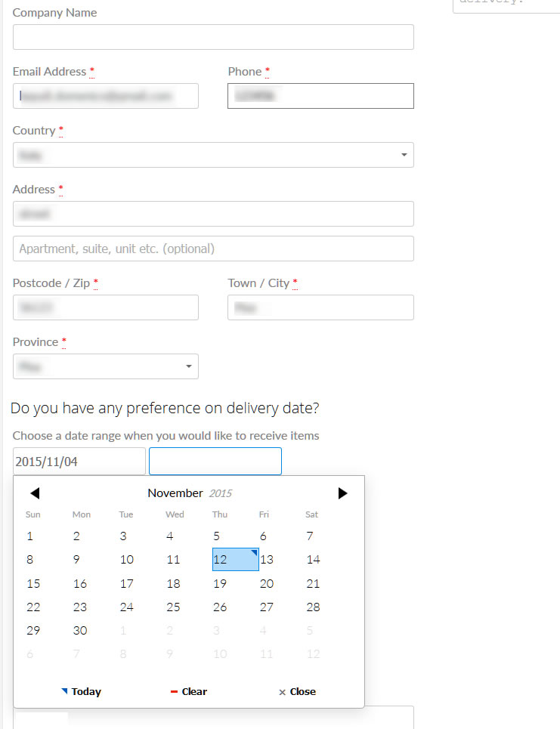Open the Country dropdown
Screen dimensions: 560x729
click(x=213, y=155)
